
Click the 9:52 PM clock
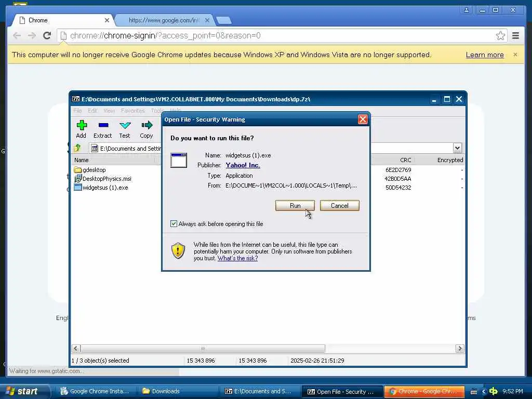pyautogui.click(x=512, y=391)
